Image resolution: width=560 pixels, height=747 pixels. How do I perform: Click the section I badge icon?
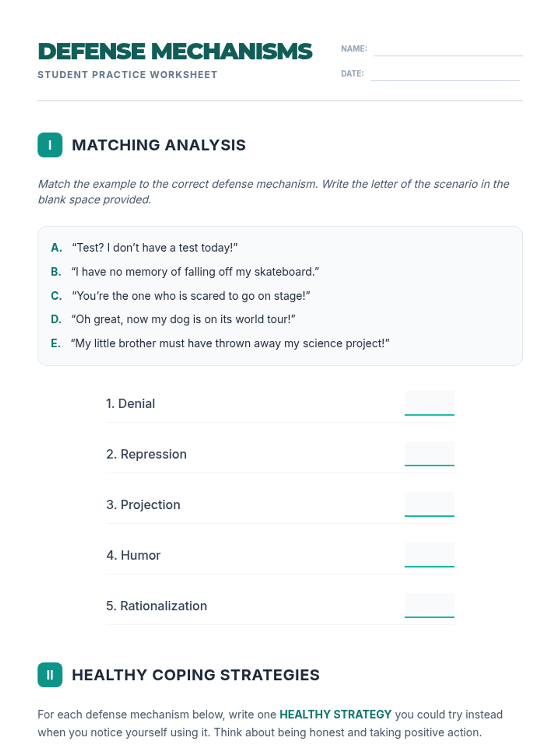coord(50,145)
